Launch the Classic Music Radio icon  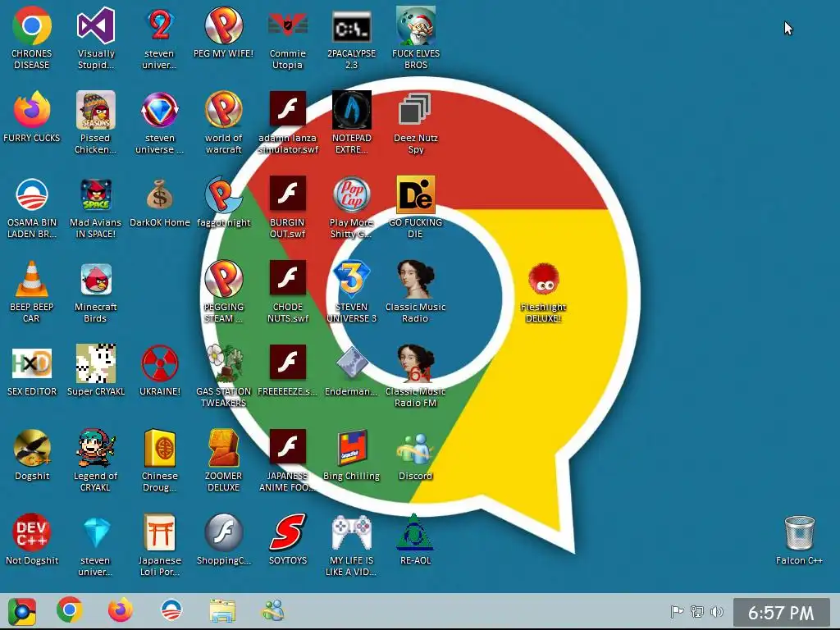415,279
